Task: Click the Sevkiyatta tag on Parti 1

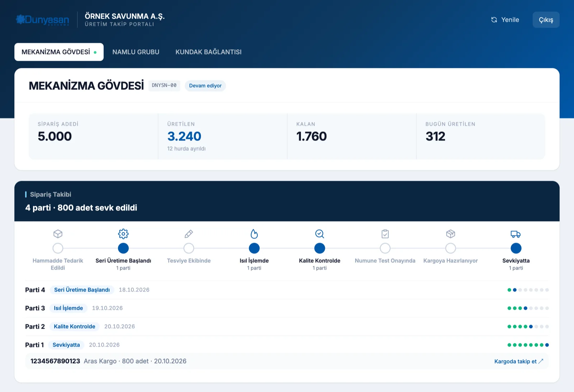Action: point(66,345)
